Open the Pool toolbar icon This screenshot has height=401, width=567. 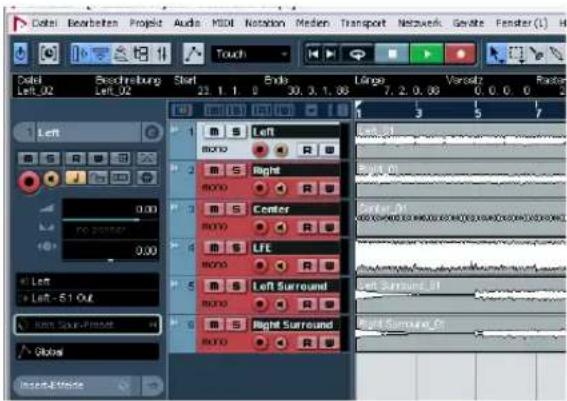coord(141,54)
